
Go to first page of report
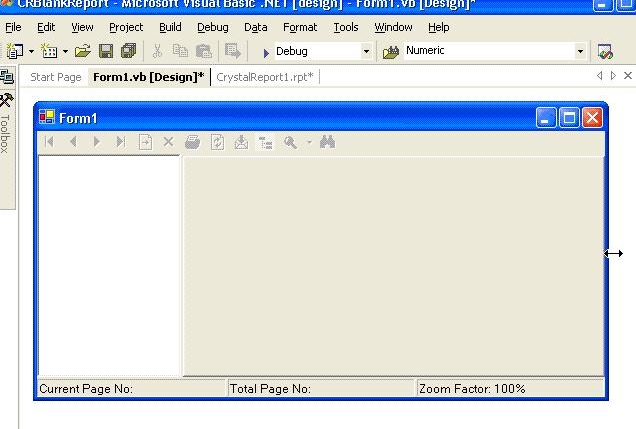tap(49, 142)
